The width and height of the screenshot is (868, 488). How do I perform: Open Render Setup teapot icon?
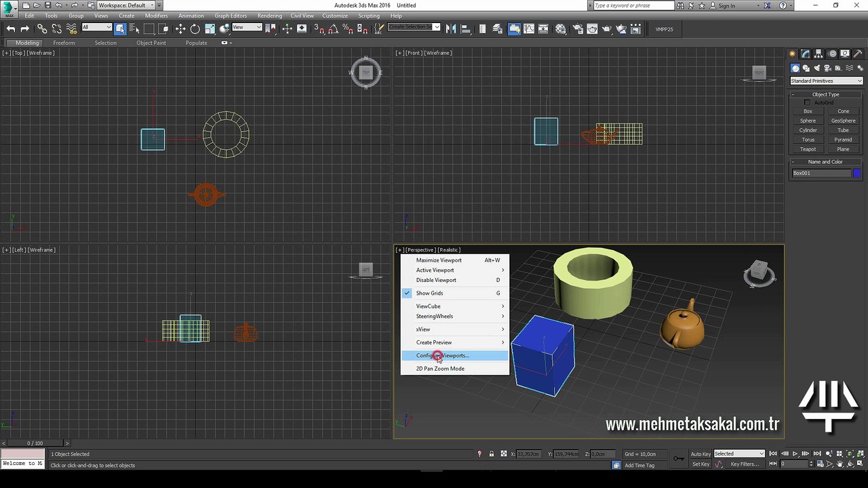coord(577,28)
